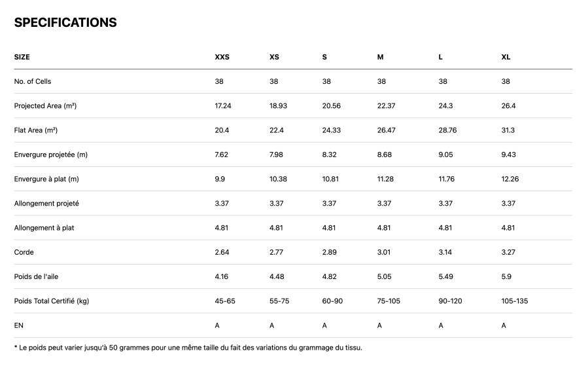Screen dimensions: 588x368
Task: Select the Allongement projeté row label
Action: pos(46,204)
